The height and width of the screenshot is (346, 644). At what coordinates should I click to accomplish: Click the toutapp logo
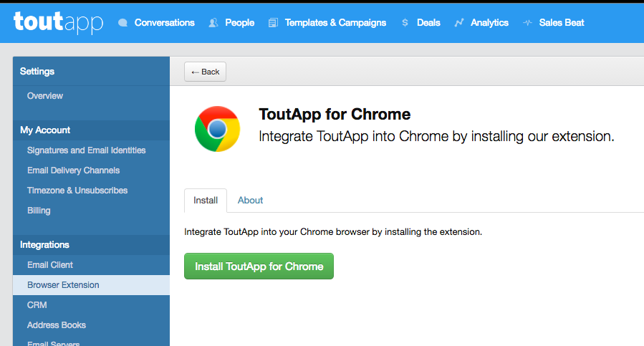tap(58, 22)
